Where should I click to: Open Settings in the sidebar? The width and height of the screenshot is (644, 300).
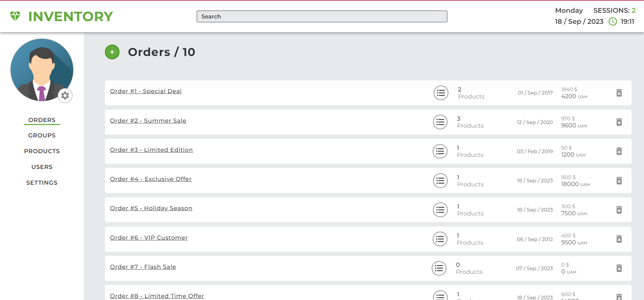point(42,183)
